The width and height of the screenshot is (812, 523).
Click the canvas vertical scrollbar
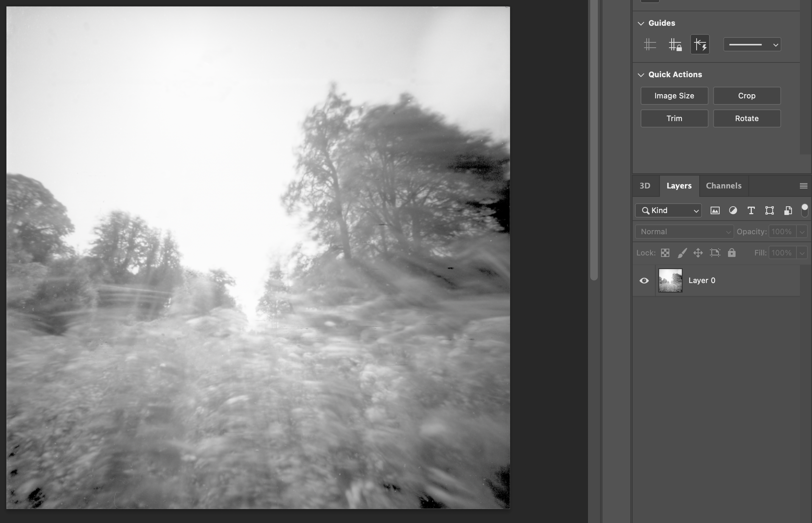click(x=594, y=140)
